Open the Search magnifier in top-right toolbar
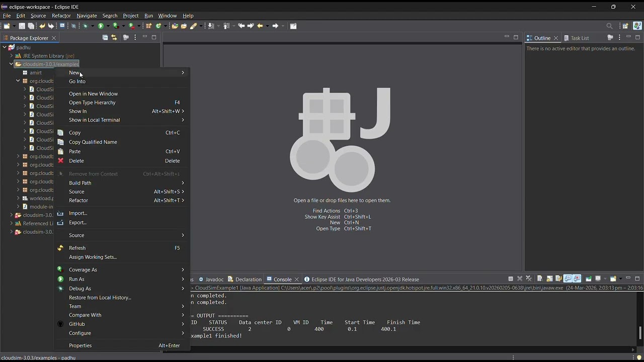 [609, 26]
